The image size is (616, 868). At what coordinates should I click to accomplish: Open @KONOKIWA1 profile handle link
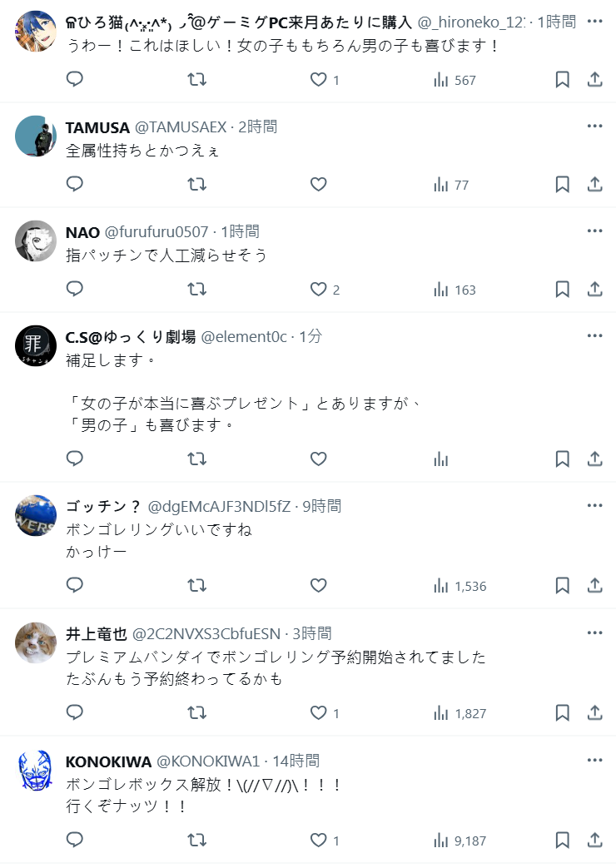pyautogui.click(x=209, y=761)
